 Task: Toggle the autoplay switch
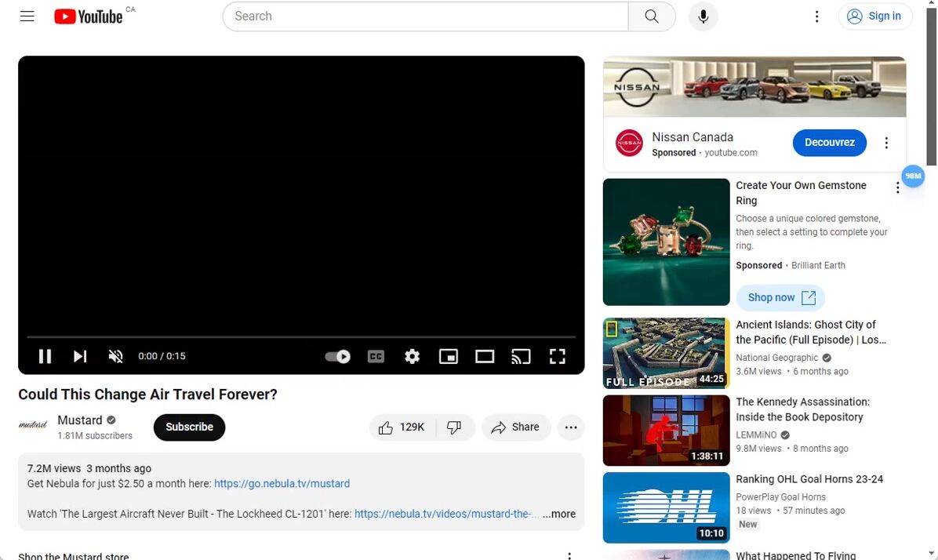(x=337, y=357)
